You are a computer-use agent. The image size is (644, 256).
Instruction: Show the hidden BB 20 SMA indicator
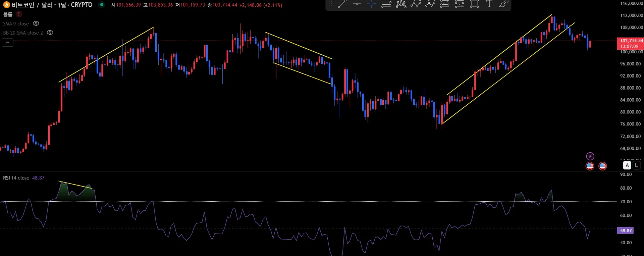(x=50, y=33)
